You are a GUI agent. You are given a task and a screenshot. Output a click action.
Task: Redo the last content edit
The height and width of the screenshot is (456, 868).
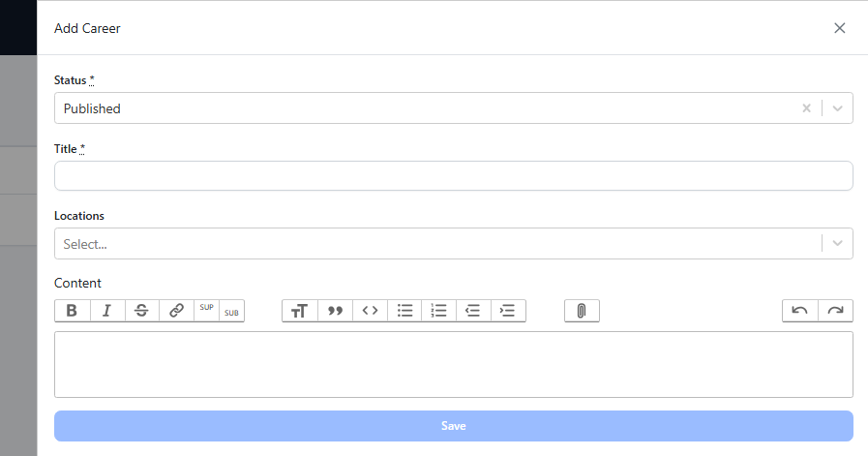coord(835,311)
